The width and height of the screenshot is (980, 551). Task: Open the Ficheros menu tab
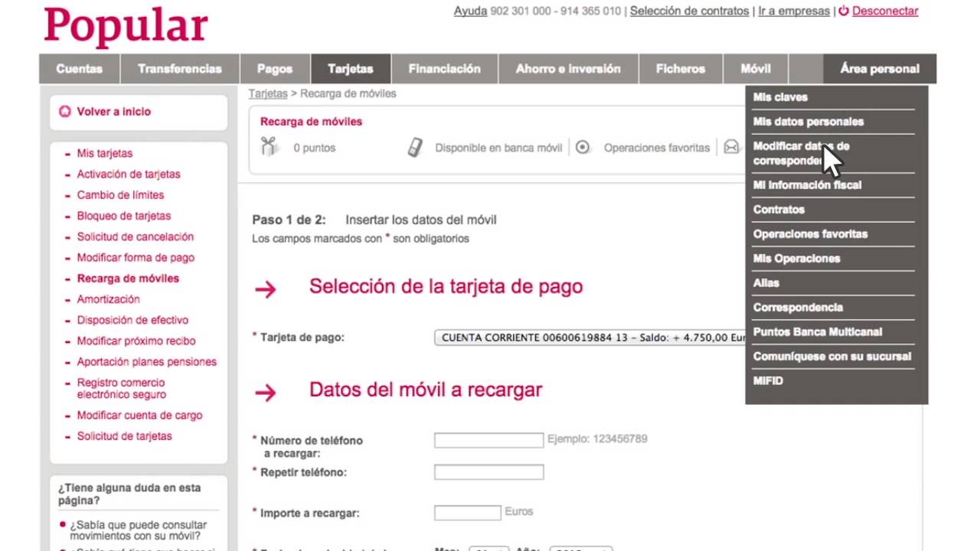pos(681,69)
